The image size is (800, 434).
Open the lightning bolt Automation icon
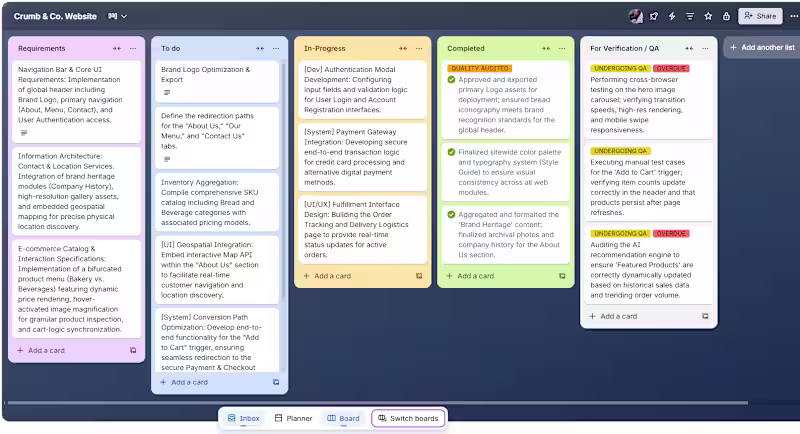point(672,16)
